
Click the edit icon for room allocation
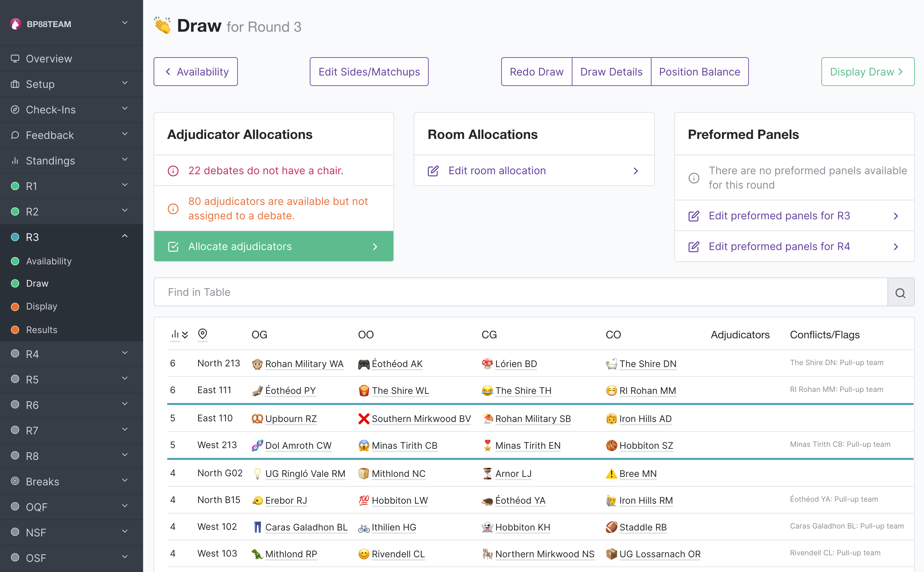pyautogui.click(x=433, y=171)
